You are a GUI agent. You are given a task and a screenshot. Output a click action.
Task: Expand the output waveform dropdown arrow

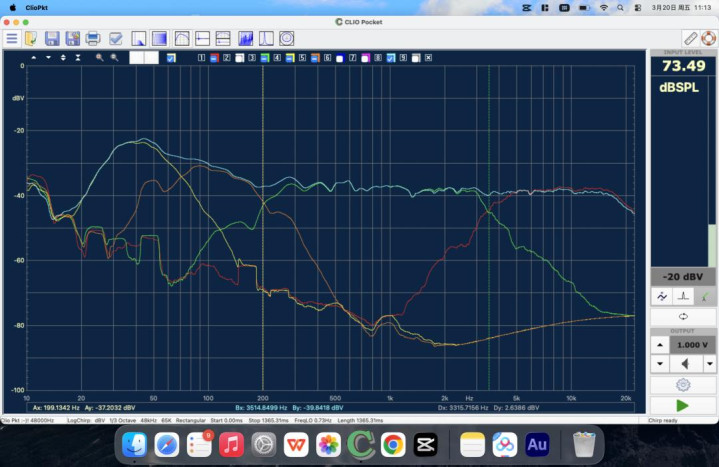click(709, 364)
